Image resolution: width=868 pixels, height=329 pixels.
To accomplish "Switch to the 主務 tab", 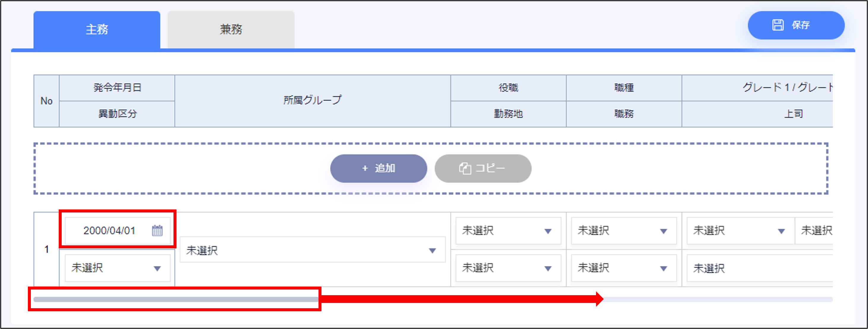I will coord(97,30).
